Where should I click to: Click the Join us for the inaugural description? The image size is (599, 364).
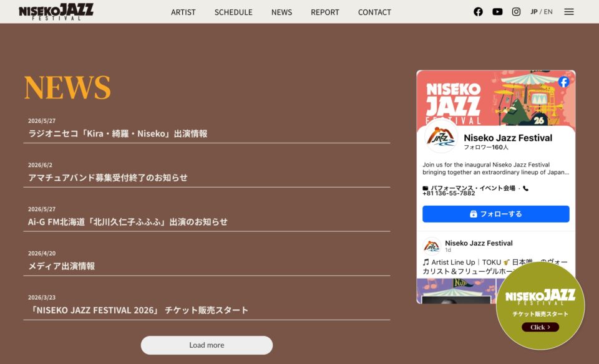coord(495,168)
